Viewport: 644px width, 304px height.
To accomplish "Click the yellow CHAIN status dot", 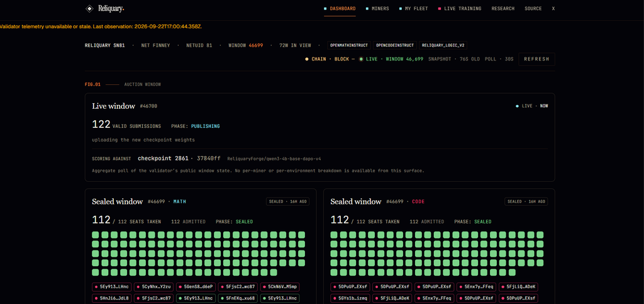I will point(307,59).
